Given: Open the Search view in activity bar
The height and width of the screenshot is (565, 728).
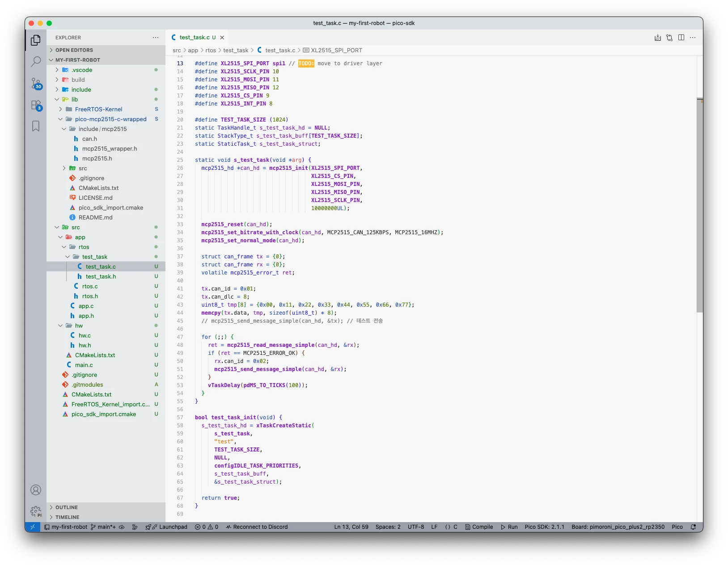Looking at the screenshot, I should click(36, 62).
